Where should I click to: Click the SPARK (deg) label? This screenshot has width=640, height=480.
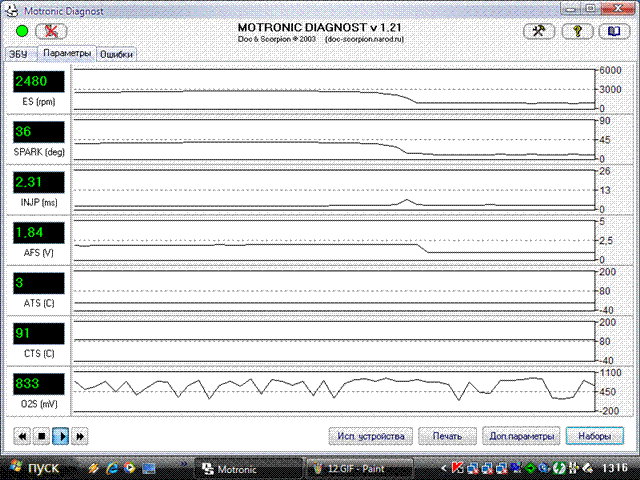pyautogui.click(x=39, y=152)
